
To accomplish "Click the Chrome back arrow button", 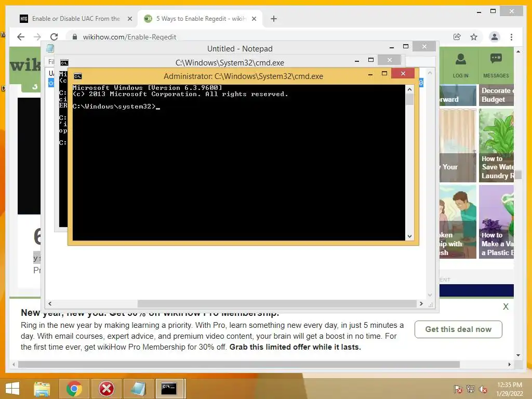I will coord(21,37).
